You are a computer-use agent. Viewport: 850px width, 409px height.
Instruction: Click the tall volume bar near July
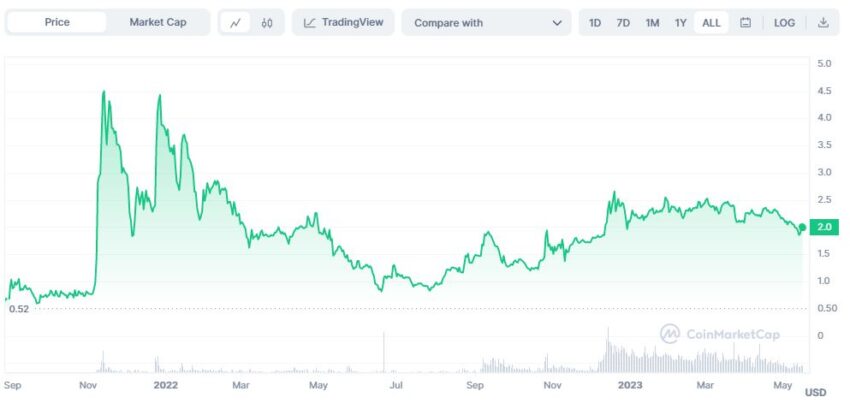384,352
